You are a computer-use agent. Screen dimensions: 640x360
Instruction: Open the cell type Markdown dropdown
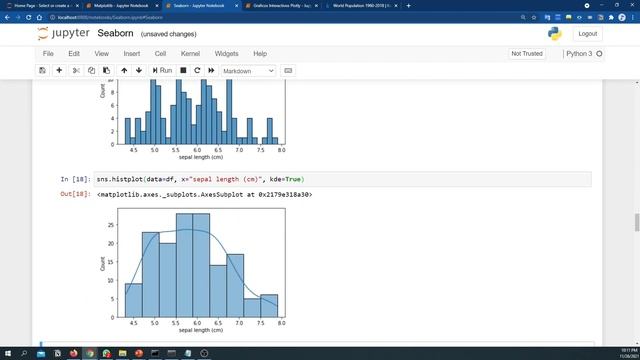tap(248, 71)
